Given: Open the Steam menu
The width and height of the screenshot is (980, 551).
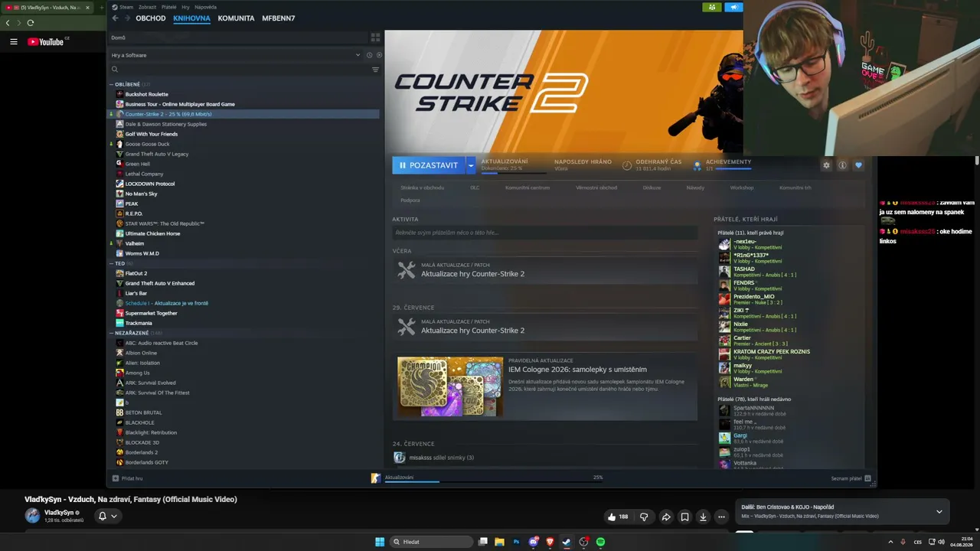Looking at the screenshot, I should (122, 7).
